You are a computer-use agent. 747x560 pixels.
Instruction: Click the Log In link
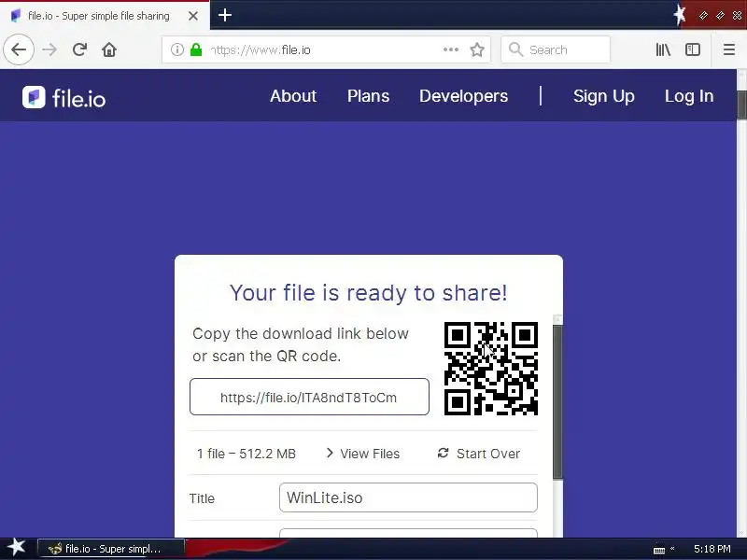click(x=689, y=96)
